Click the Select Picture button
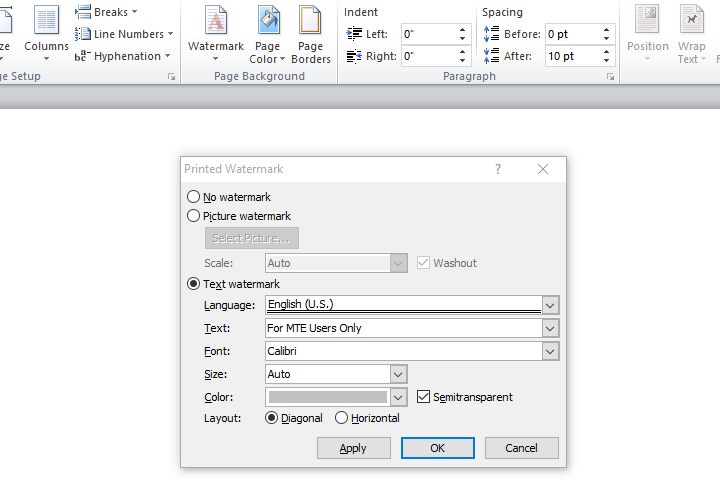 pyautogui.click(x=252, y=238)
